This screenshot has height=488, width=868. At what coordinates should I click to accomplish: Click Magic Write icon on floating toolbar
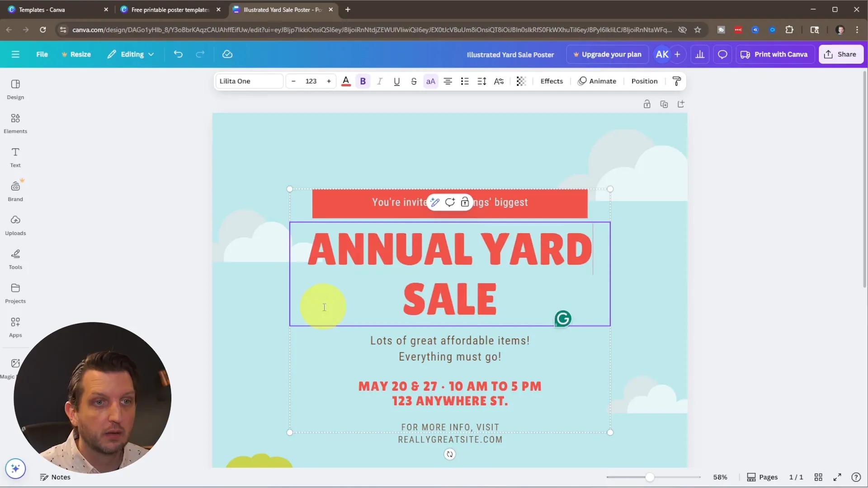tap(435, 202)
